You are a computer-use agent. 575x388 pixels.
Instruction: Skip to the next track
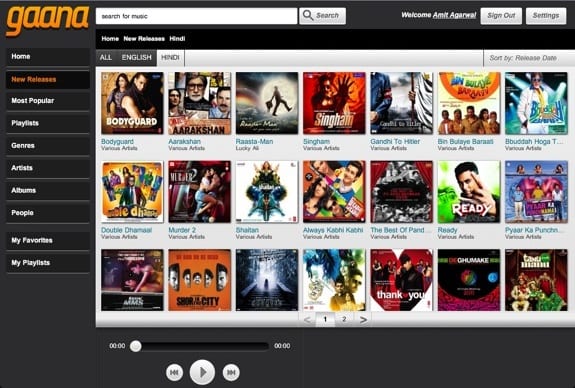[231, 373]
